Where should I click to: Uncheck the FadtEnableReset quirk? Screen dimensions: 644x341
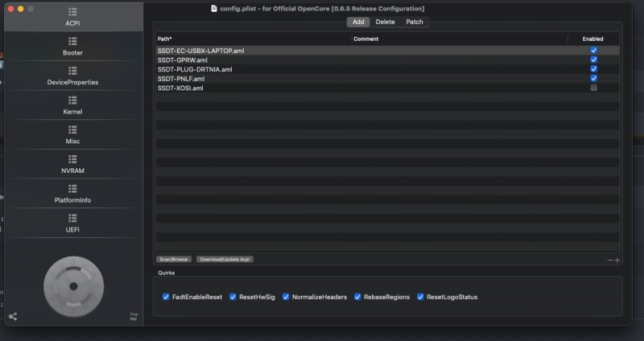tap(166, 297)
